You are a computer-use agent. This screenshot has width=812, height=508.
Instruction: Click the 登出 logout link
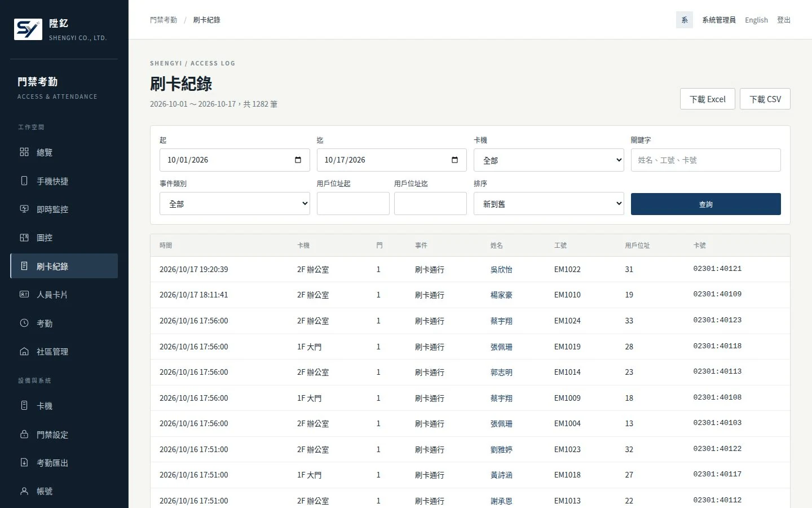pyautogui.click(x=784, y=20)
